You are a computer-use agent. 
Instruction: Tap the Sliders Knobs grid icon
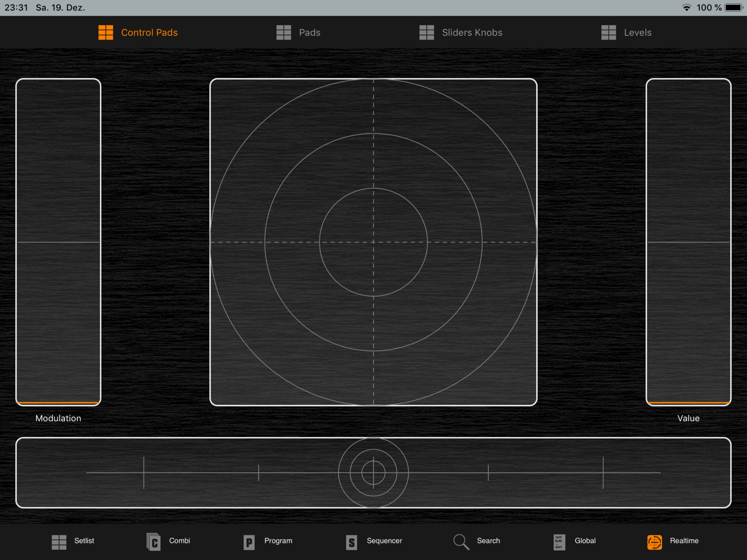pyautogui.click(x=427, y=33)
